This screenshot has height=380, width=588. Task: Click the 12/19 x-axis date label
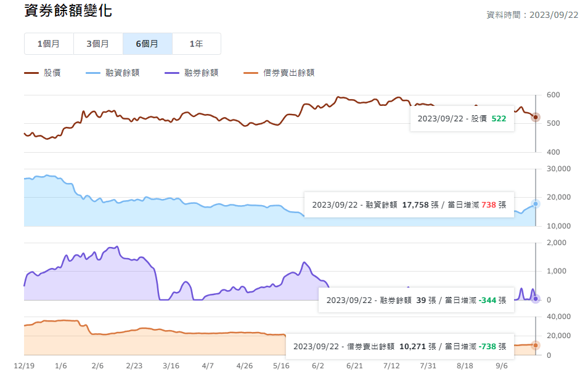24,366
